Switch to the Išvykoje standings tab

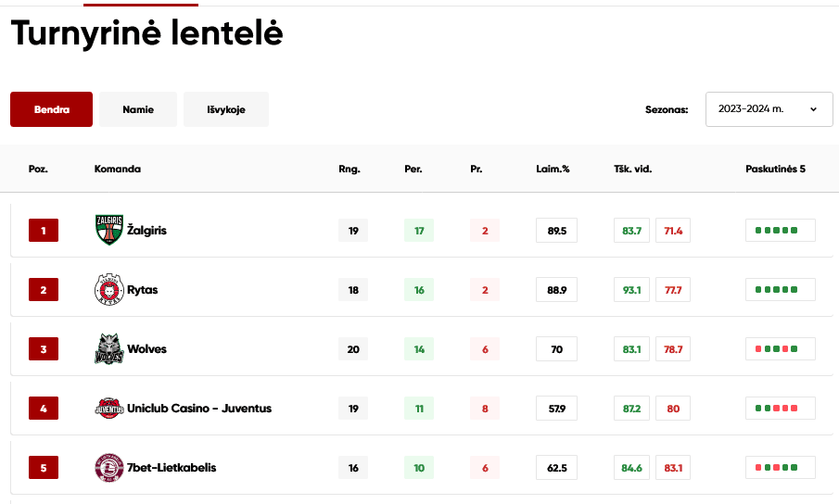226,109
